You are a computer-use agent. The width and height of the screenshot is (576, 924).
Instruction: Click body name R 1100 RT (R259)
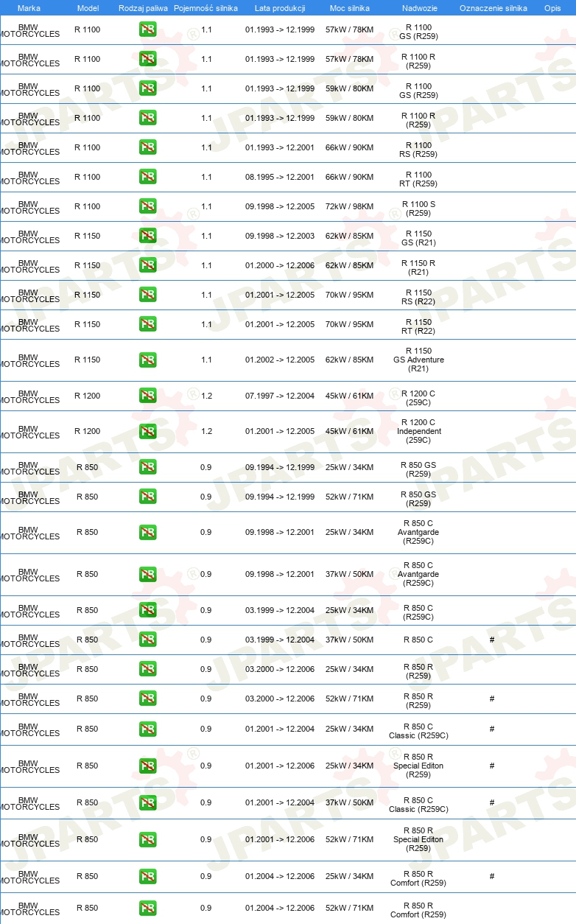coord(418,179)
